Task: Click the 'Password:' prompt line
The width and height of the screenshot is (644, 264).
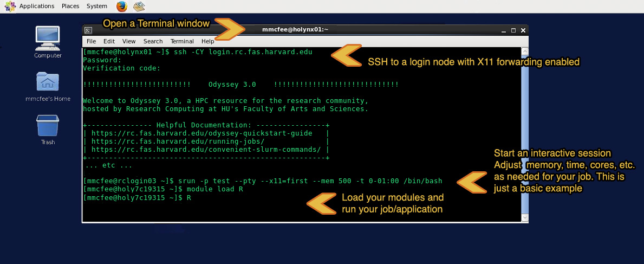Action: coord(102,60)
